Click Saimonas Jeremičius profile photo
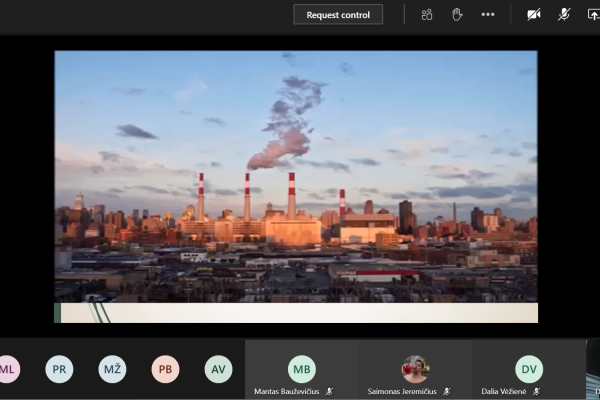 coord(415,369)
